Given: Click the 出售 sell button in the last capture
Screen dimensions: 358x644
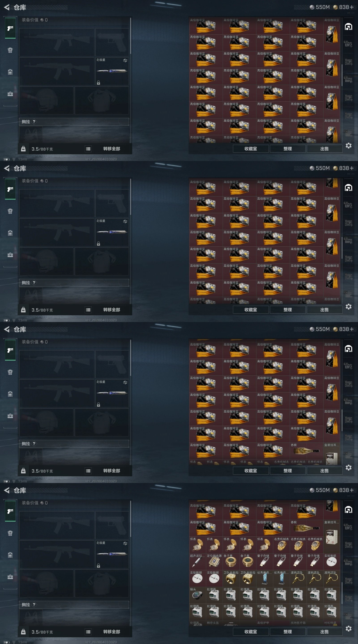Looking at the screenshot, I should click(324, 632).
